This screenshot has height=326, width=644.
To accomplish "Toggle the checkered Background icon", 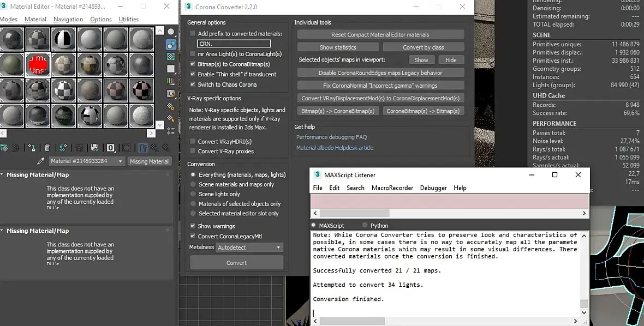I will coord(171,57).
